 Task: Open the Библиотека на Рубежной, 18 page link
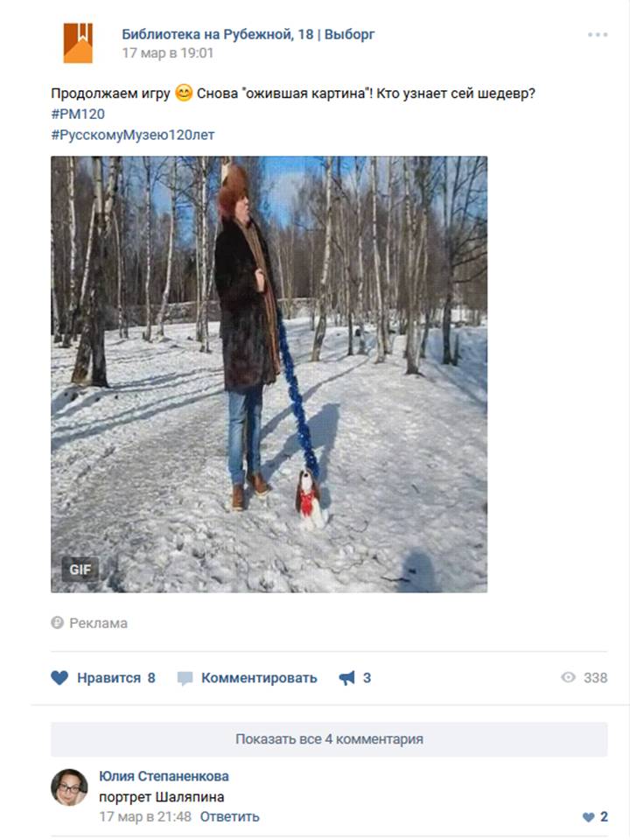(x=248, y=34)
